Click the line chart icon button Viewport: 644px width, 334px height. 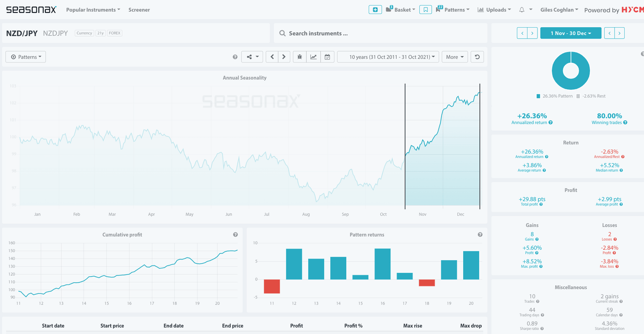pos(313,57)
